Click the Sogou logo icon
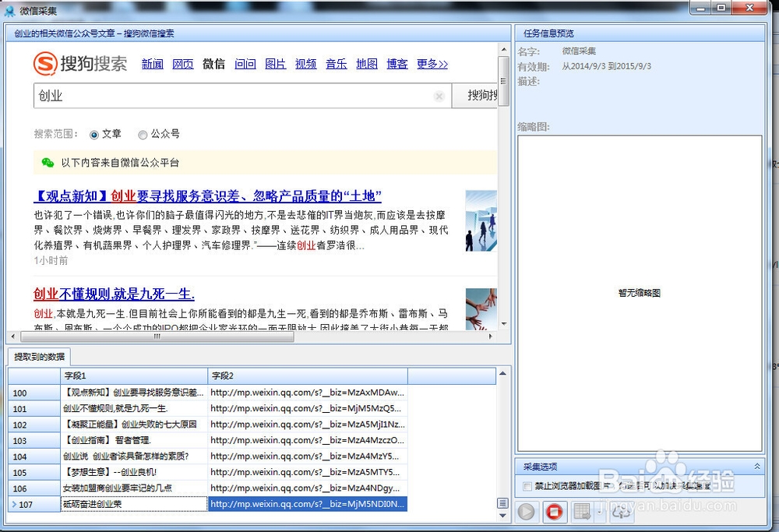This screenshot has height=532, width=779. click(45, 63)
